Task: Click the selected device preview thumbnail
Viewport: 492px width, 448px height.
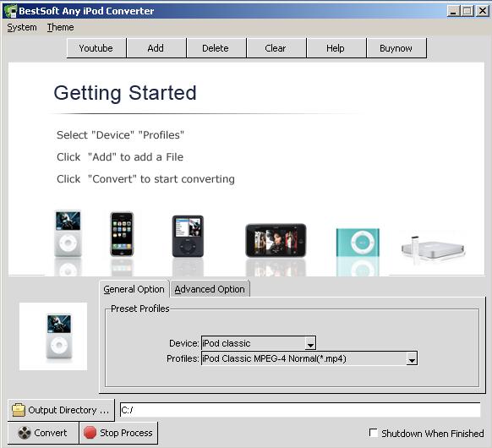Action: pyautogui.click(x=53, y=336)
